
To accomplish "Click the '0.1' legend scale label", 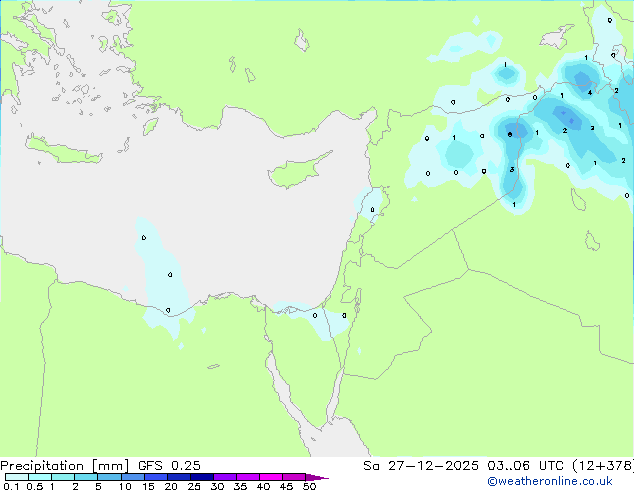I will tap(11, 486).
